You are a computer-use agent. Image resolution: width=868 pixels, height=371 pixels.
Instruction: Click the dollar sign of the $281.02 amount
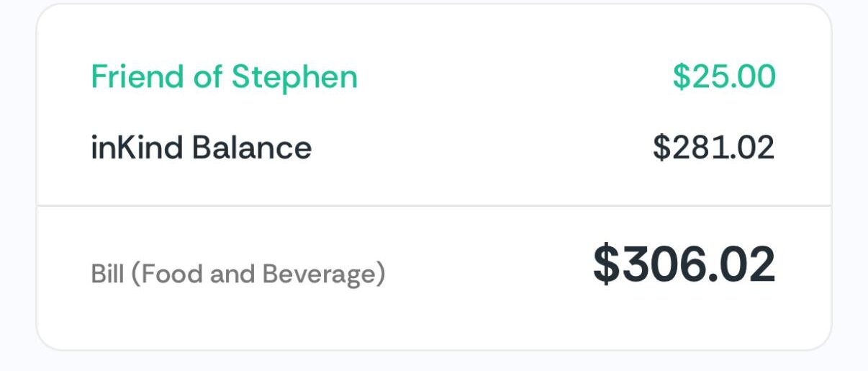[661, 148]
